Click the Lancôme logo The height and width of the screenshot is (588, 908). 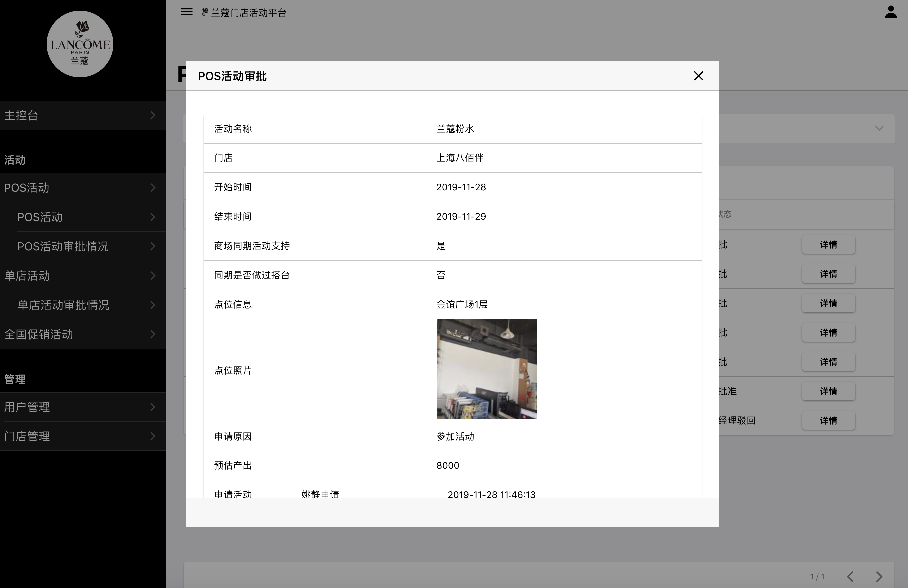[x=80, y=44]
